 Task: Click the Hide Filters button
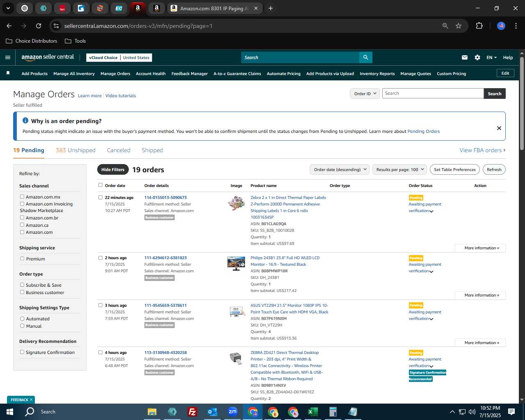(113, 169)
